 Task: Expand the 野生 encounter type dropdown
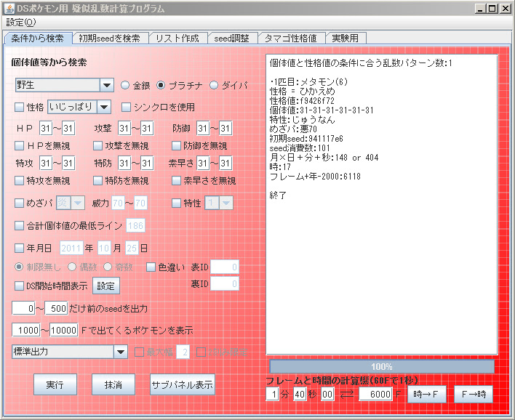click(x=107, y=85)
